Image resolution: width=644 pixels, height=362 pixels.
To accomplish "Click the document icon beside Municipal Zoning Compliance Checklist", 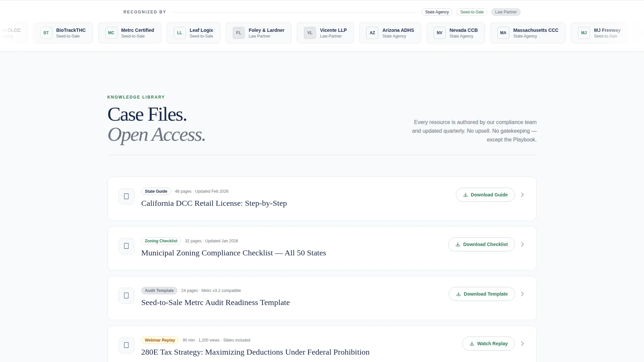I will [x=126, y=246].
